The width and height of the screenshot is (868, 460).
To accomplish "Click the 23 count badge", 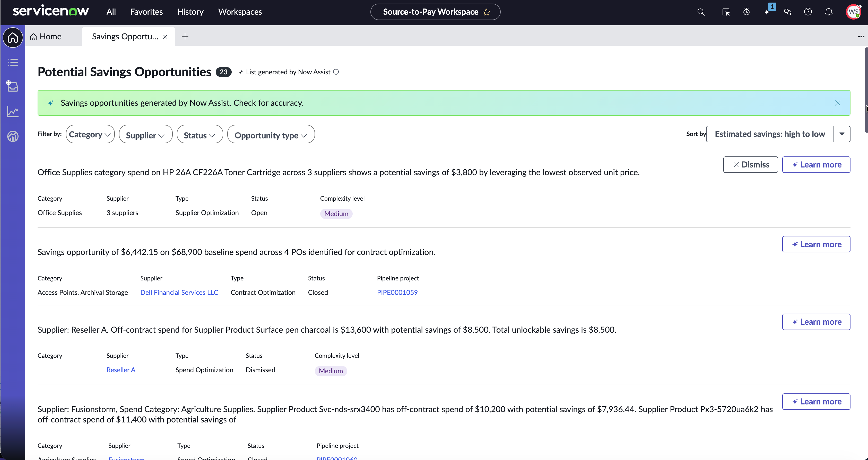I will tap(223, 72).
